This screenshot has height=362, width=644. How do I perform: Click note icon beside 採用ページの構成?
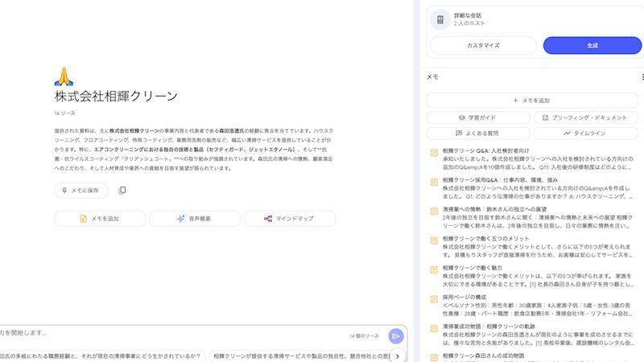(434, 299)
